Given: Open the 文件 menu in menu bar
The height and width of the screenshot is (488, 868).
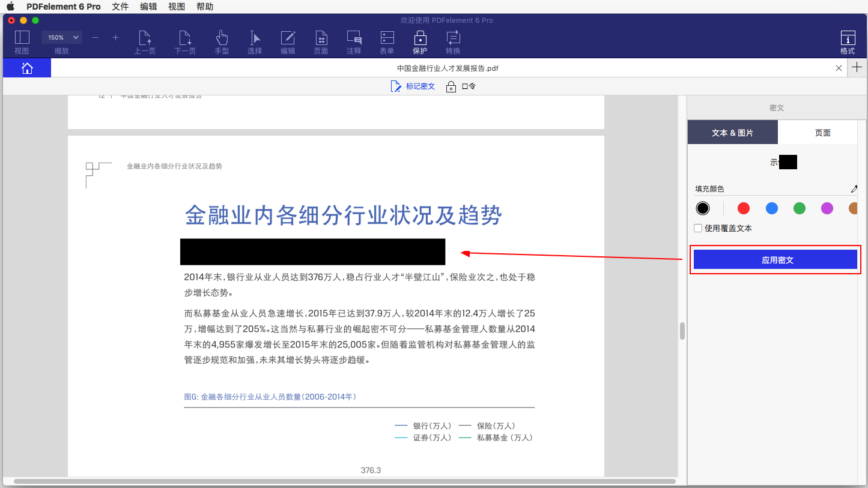Looking at the screenshot, I should tap(120, 7).
